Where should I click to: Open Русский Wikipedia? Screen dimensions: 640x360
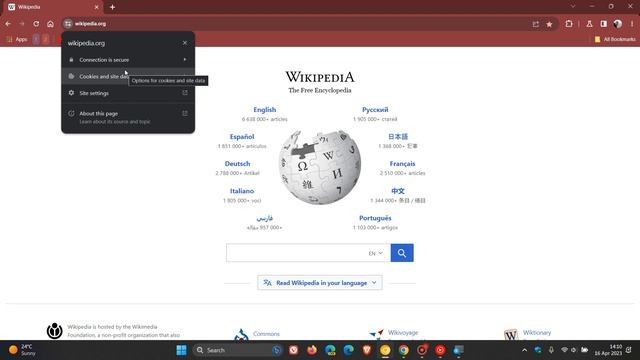point(375,110)
